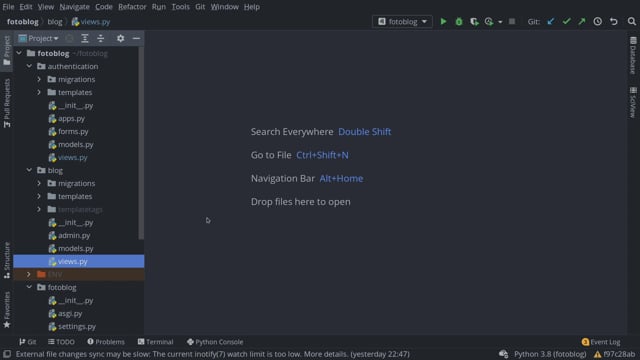This screenshot has width=640, height=360.
Task: Click views.py breadcrumb in navigation bar
Action: coord(91,22)
